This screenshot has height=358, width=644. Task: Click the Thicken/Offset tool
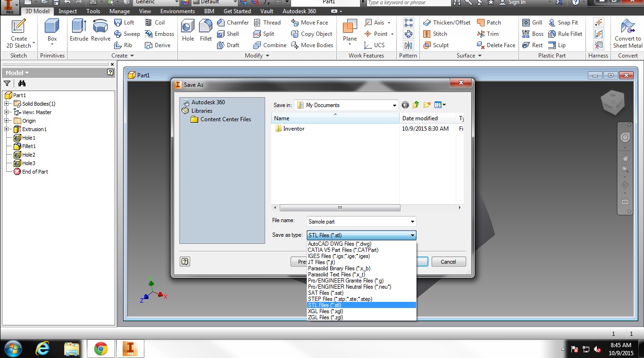click(446, 23)
